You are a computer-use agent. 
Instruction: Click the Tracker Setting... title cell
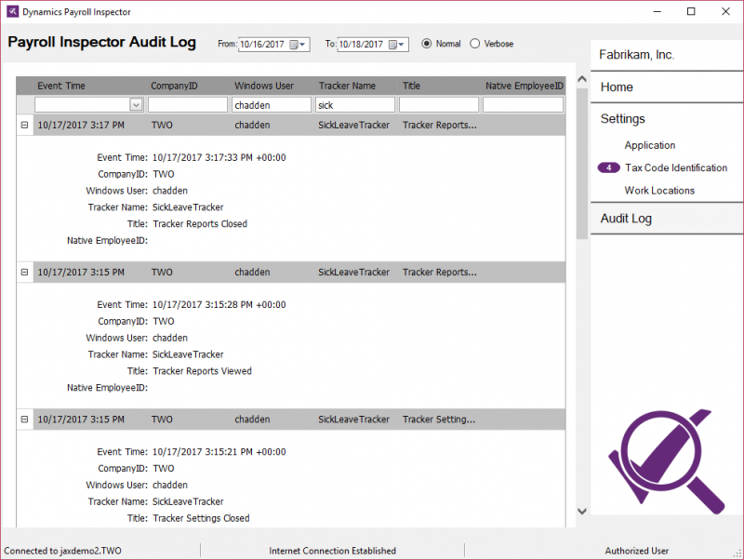(x=439, y=420)
